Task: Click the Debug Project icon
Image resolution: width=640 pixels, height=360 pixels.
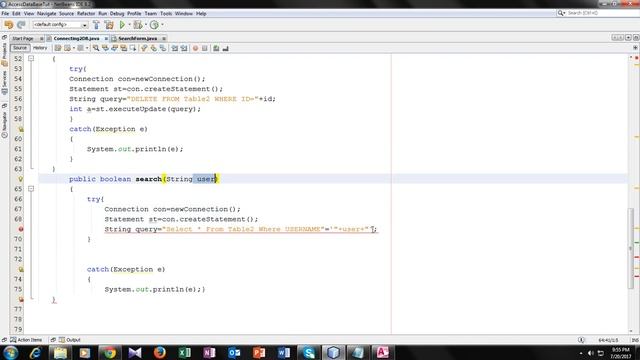Action: pyautogui.click(x=138, y=25)
